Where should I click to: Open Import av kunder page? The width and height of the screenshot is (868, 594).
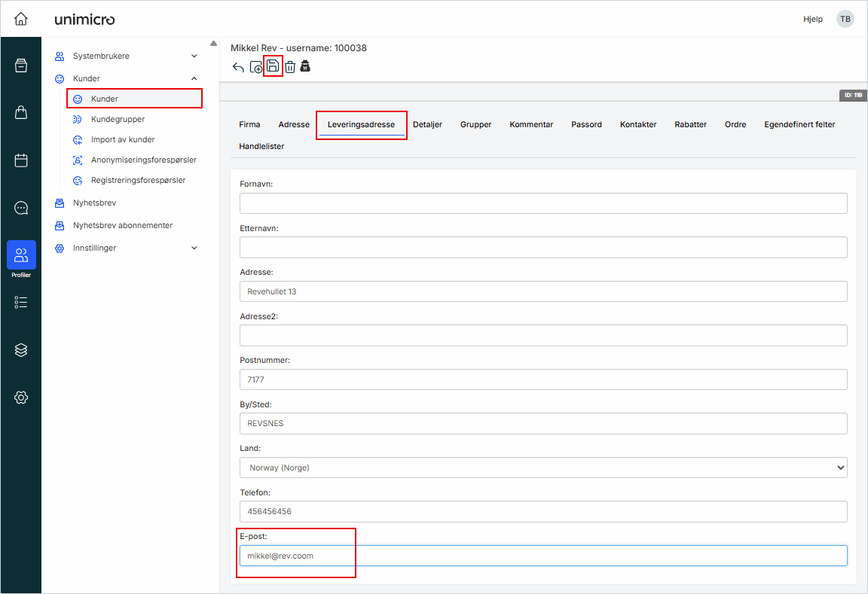[x=123, y=140]
